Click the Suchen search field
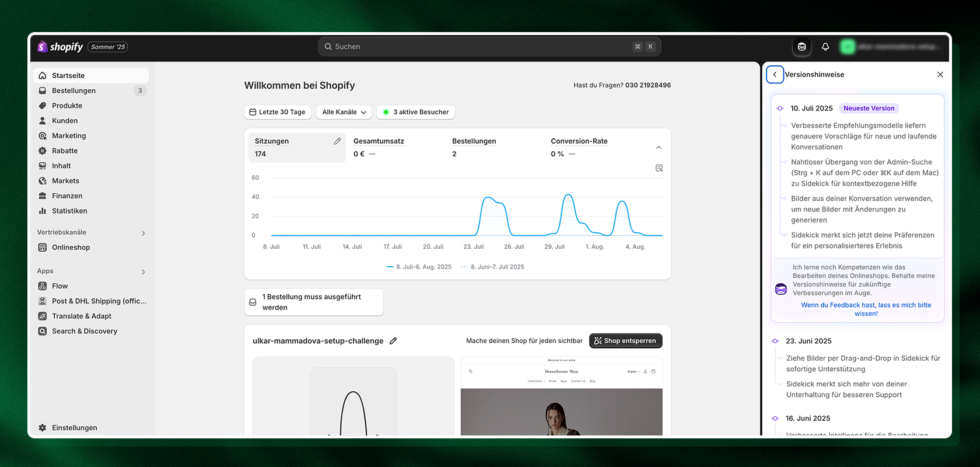 [489, 47]
